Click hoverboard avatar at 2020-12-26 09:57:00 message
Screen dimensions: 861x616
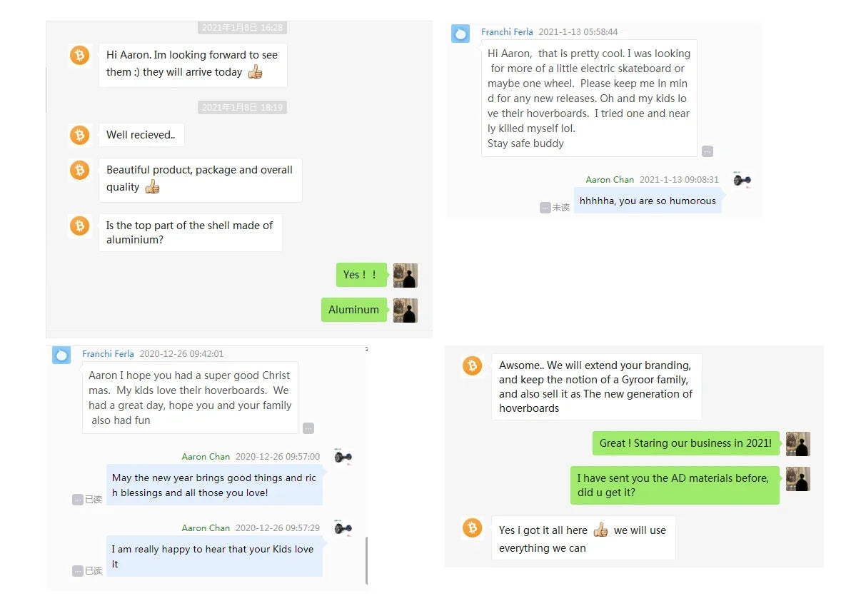[x=343, y=458]
